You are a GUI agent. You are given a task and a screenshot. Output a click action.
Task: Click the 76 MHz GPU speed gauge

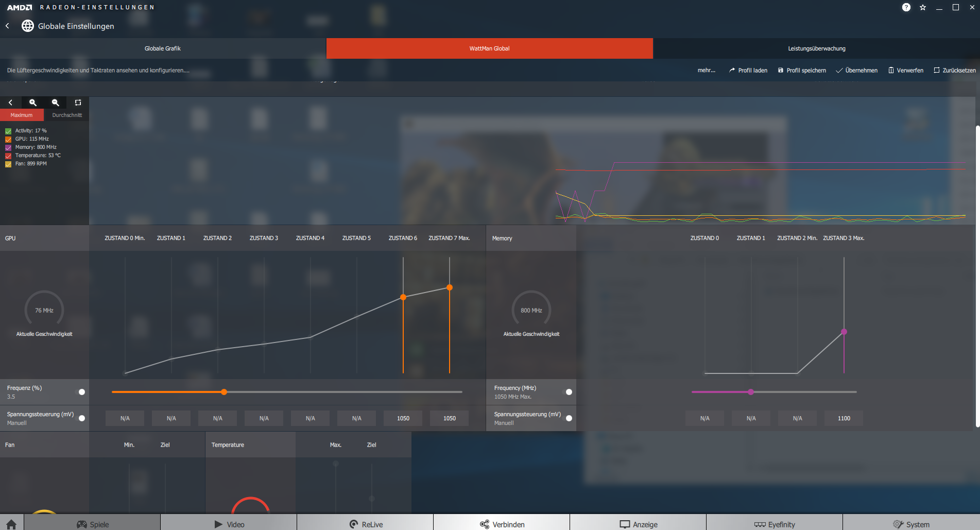pyautogui.click(x=44, y=310)
